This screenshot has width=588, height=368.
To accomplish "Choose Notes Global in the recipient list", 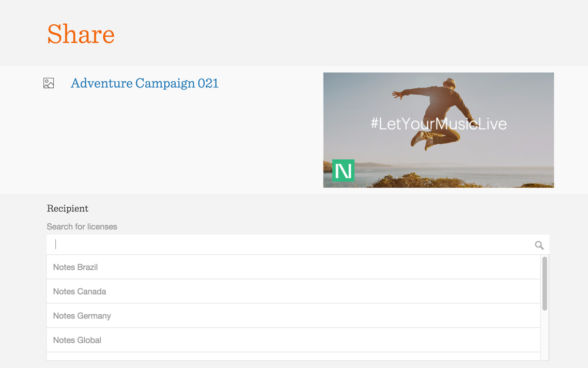I will [293, 340].
